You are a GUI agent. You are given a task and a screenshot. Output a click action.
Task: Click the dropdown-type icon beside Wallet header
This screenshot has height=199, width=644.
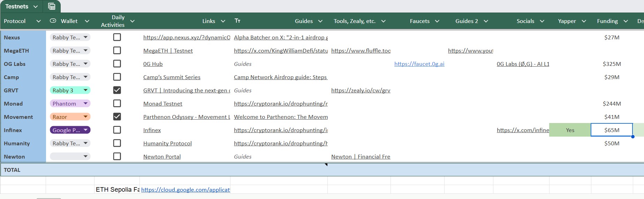click(53, 21)
